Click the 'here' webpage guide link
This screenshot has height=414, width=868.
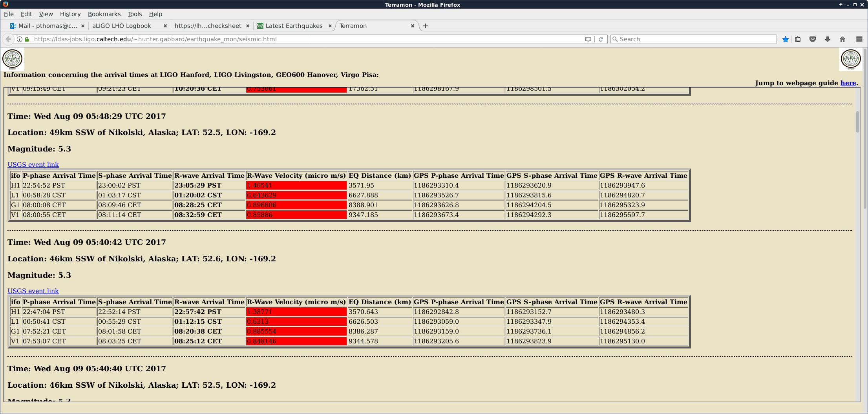click(848, 83)
